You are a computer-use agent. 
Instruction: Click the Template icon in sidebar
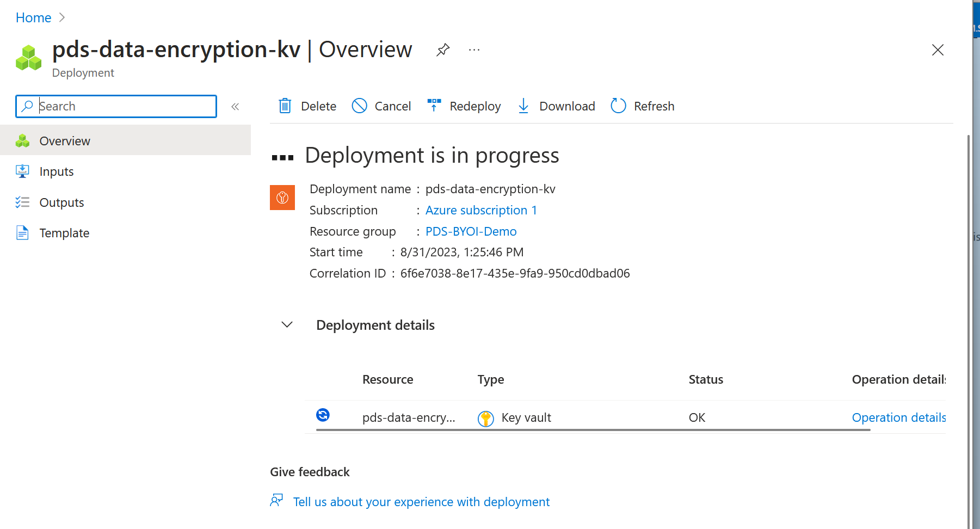[x=22, y=232]
